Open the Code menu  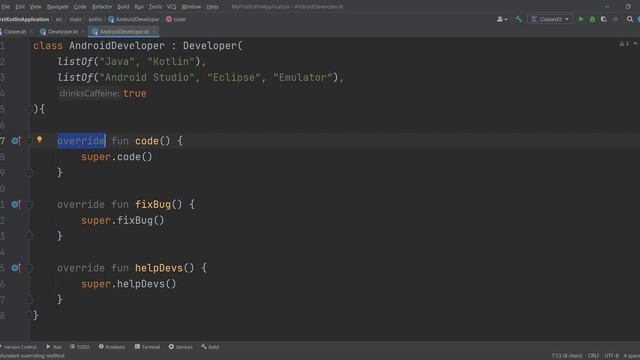point(80,7)
